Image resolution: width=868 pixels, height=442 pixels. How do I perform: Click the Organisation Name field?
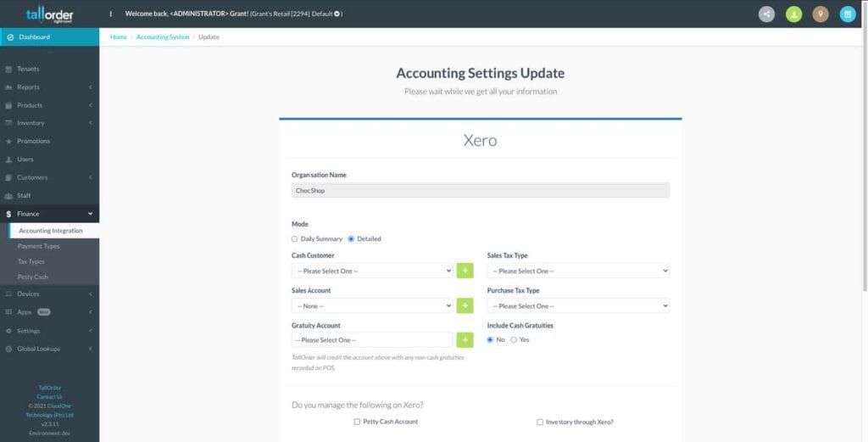pos(481,191)
